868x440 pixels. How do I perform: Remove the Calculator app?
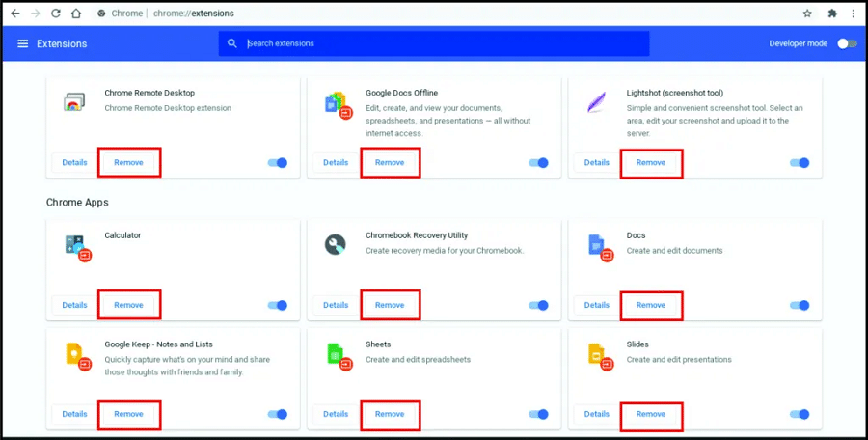coord(128,305)
